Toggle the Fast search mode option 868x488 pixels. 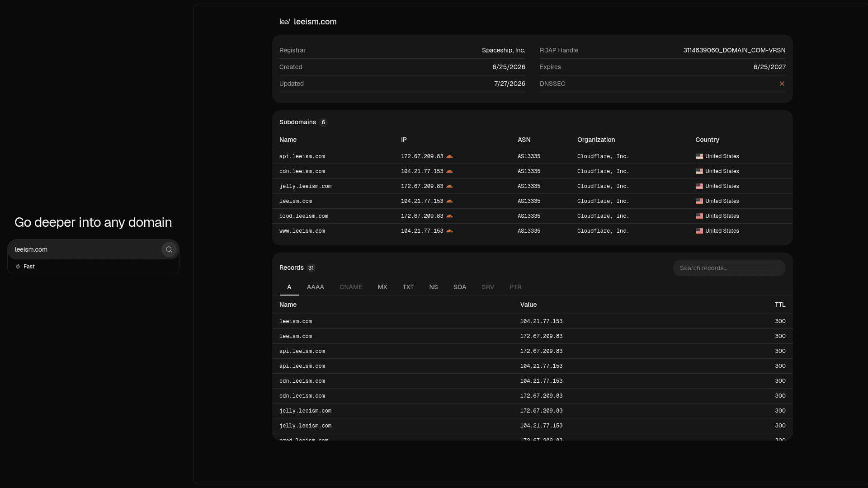click(25, 267)
